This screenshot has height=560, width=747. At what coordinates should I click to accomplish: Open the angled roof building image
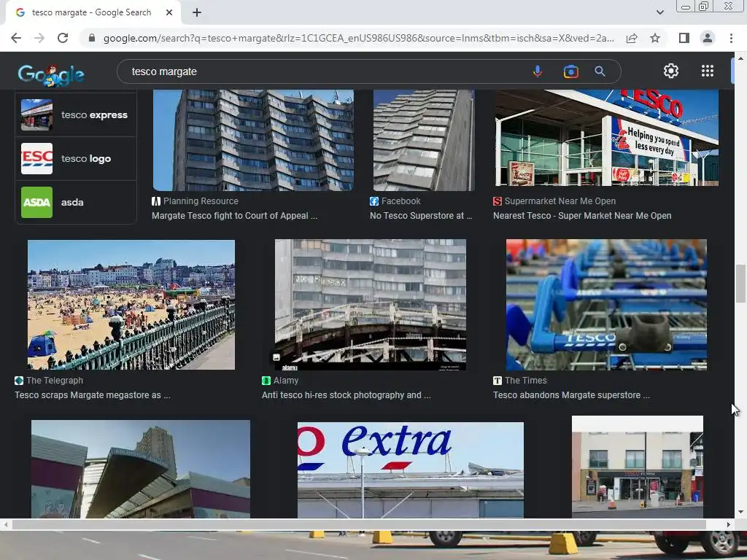[x=141, y=469]
